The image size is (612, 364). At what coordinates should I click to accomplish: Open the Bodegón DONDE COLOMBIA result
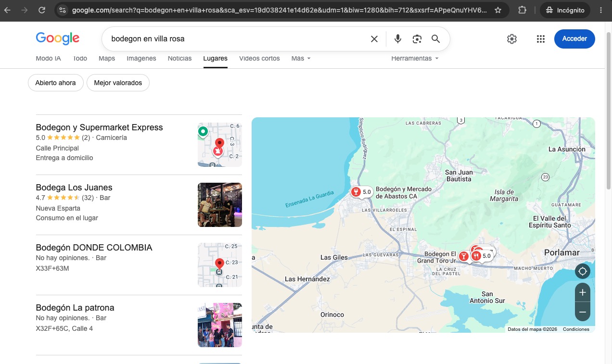pyautogui.click(x=94, y=248)
